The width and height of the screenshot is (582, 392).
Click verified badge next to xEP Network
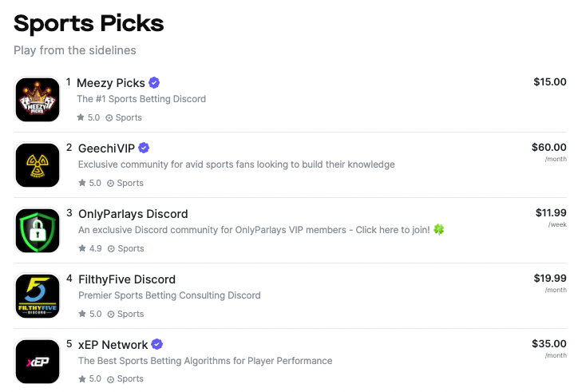pyautogui.click(x=157, y=344)
